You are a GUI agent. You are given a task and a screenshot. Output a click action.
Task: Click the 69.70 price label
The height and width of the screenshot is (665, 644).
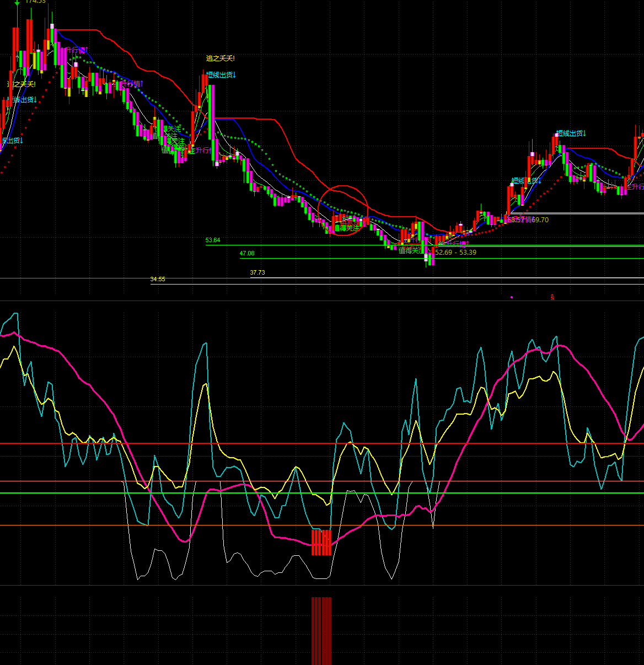pos(540,220)
